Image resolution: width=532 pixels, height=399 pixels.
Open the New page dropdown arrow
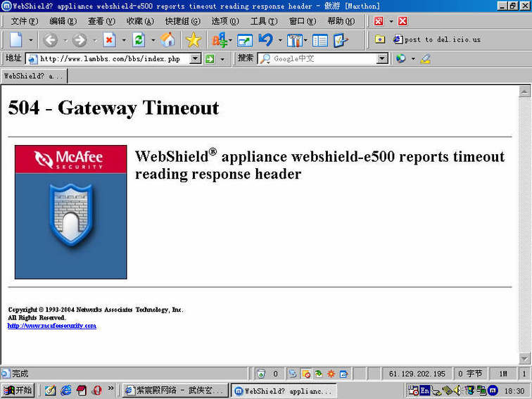(30, 40)
